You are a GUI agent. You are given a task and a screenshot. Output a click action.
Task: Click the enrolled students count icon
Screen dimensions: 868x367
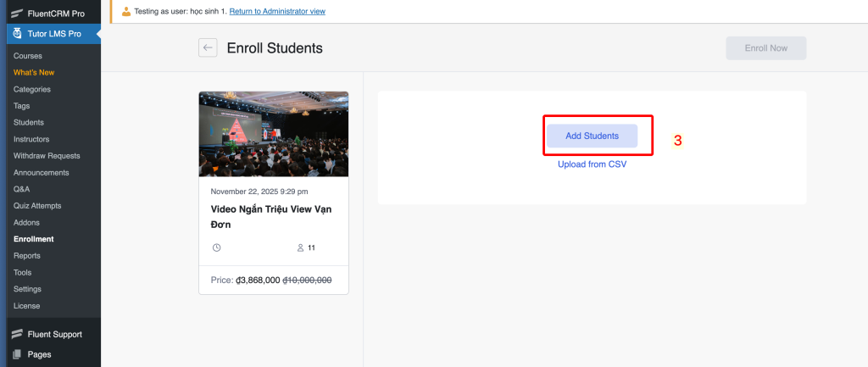(x=300, y=247)
